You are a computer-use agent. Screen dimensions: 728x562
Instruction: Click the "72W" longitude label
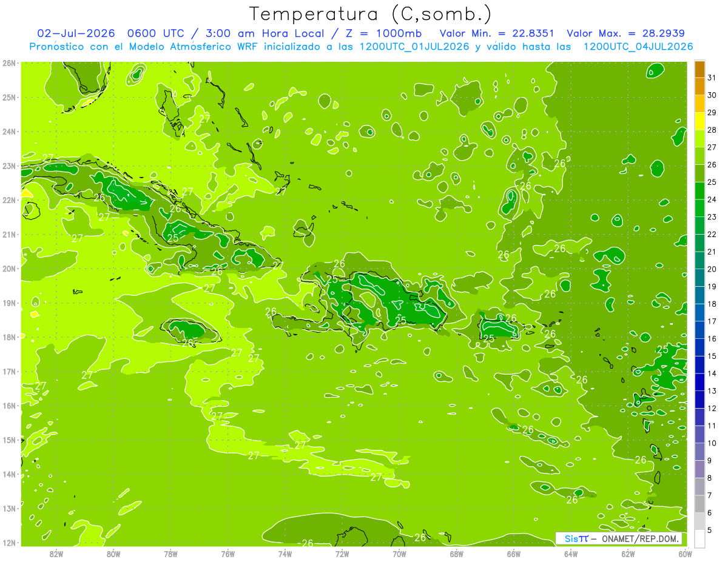coord(342,554)
